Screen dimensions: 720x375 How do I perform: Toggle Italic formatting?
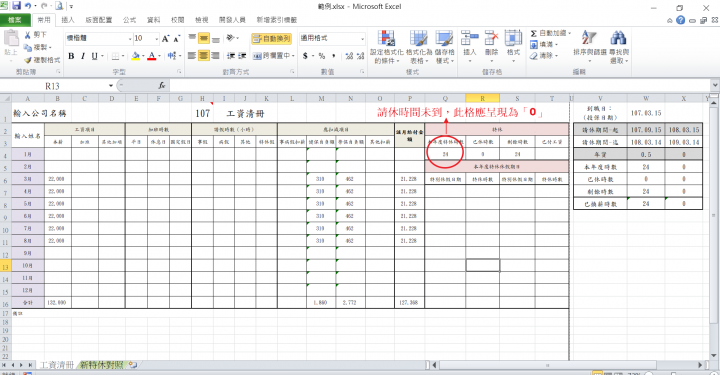(83, 56)
